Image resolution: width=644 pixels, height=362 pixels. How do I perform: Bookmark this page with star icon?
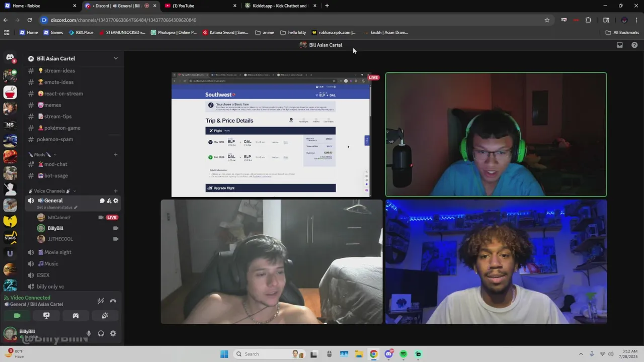tap(547, 20)
